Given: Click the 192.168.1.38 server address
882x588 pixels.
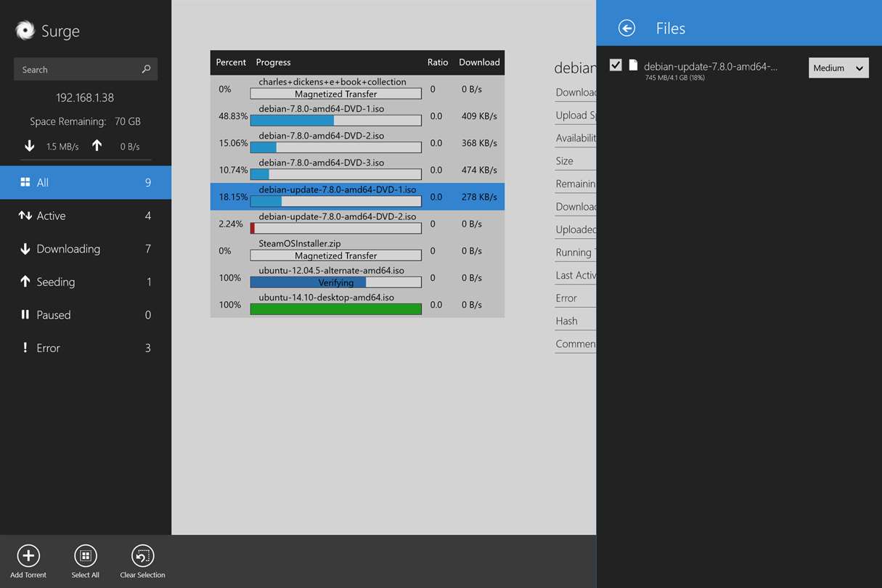Looking at the screenshot, I should pyautogui.click(x=85, y=97).
